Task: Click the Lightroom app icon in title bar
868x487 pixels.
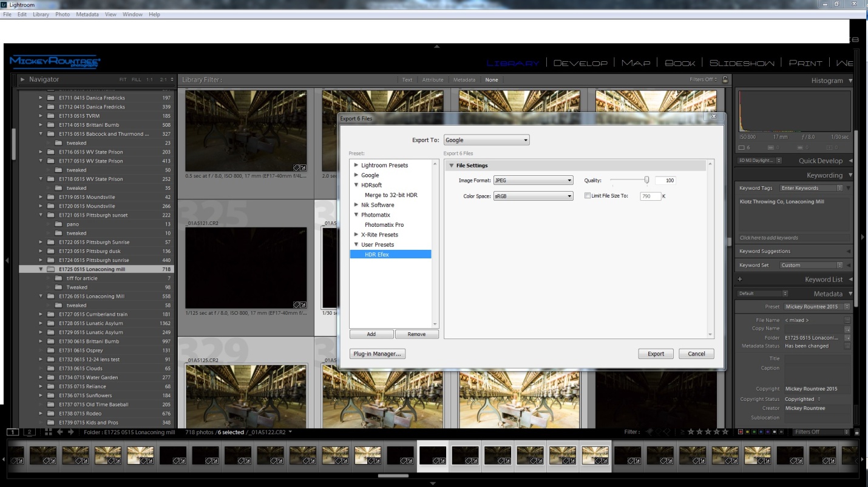Action: (4, 4)
